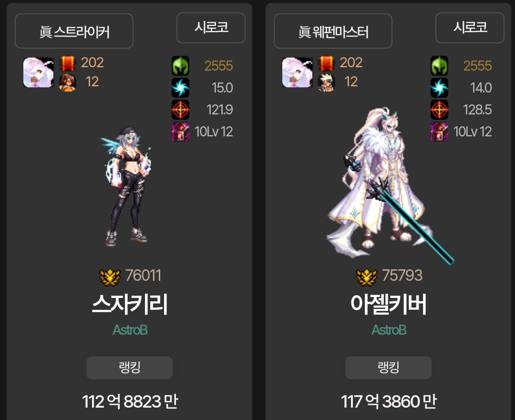
Task: Click the 시로코 server tag on the left card
Action: coord(211,28)
